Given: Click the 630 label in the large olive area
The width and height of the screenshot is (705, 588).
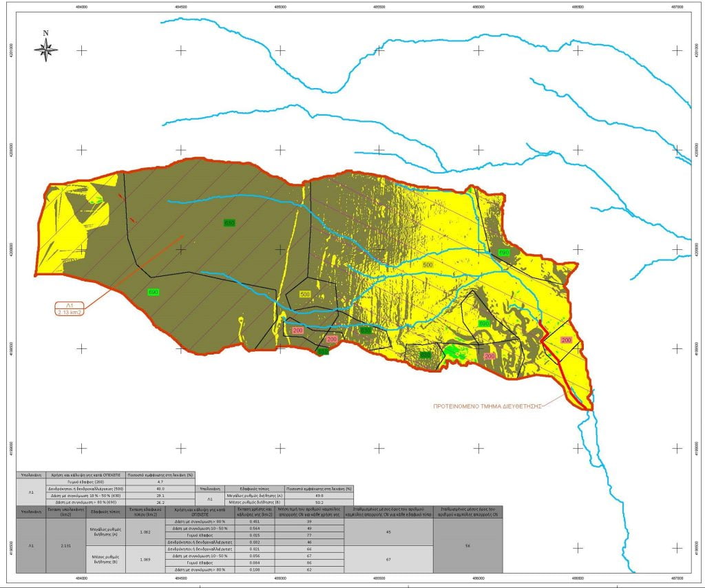Looking at the screenshot, I should tap(229, 223).
